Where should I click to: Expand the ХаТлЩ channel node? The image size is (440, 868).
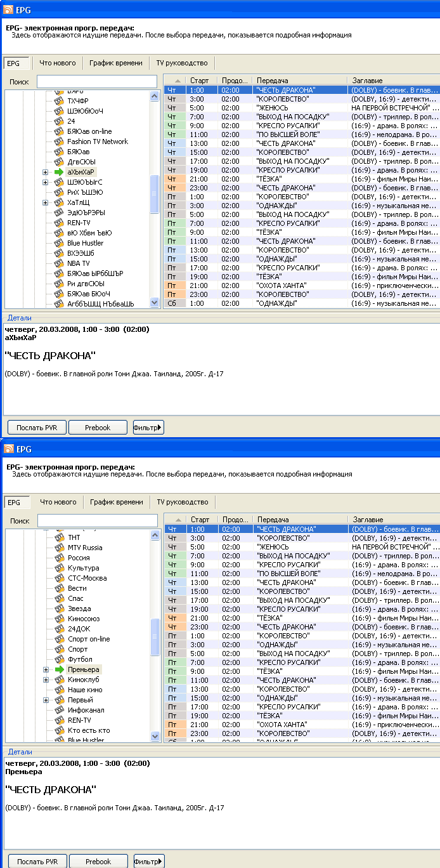pos(46,202)
